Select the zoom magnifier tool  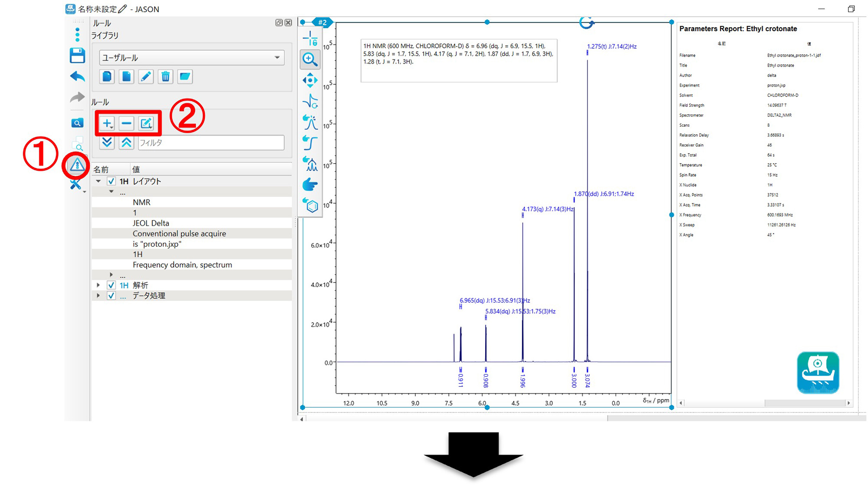(310, 59)
